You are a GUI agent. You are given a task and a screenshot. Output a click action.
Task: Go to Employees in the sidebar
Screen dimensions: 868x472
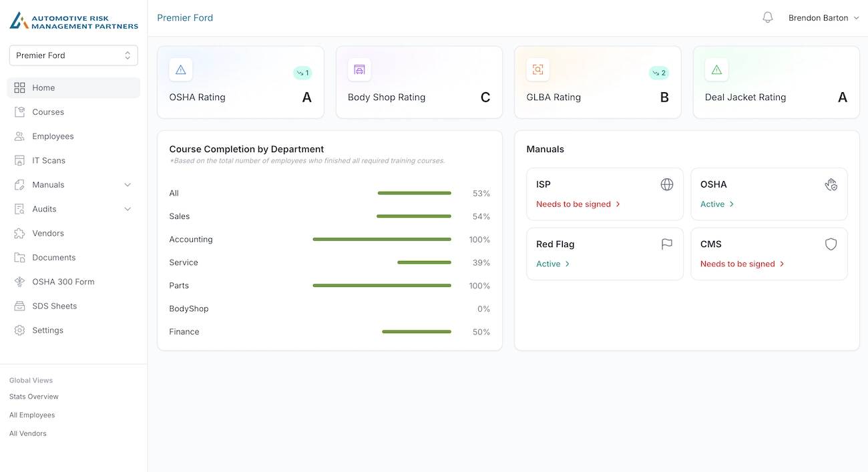53,136
